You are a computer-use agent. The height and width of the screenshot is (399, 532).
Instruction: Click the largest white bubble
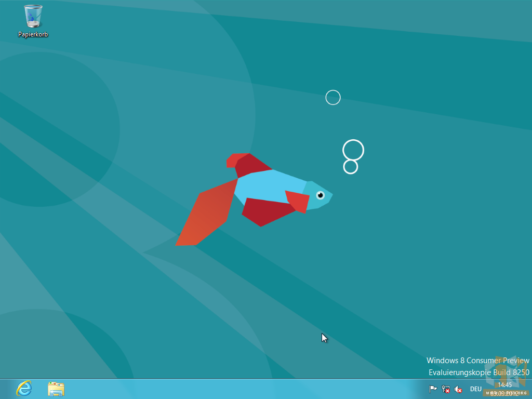click(x=353, y=150)
